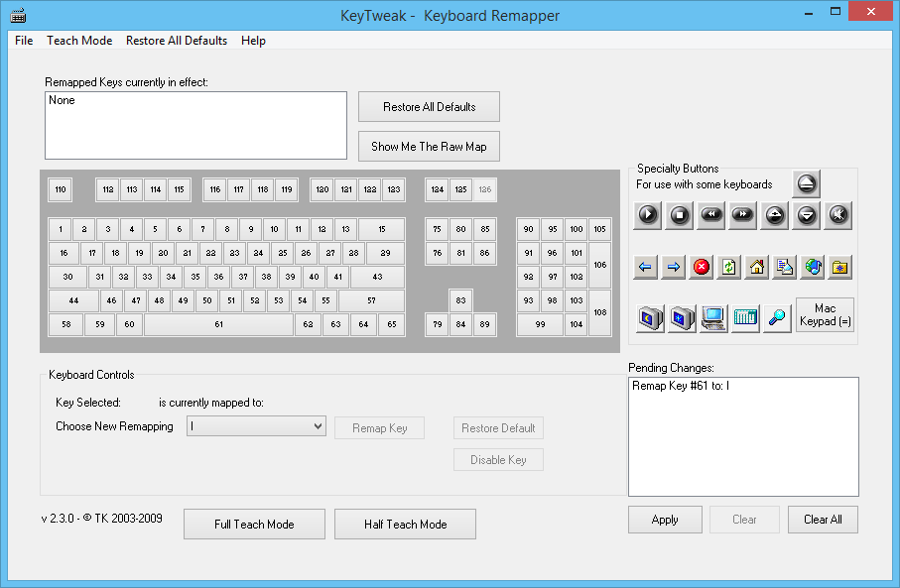Click Show Me The Raw Map
The height and width of the screenshot is (588, 900).
[x=429, y=146]
